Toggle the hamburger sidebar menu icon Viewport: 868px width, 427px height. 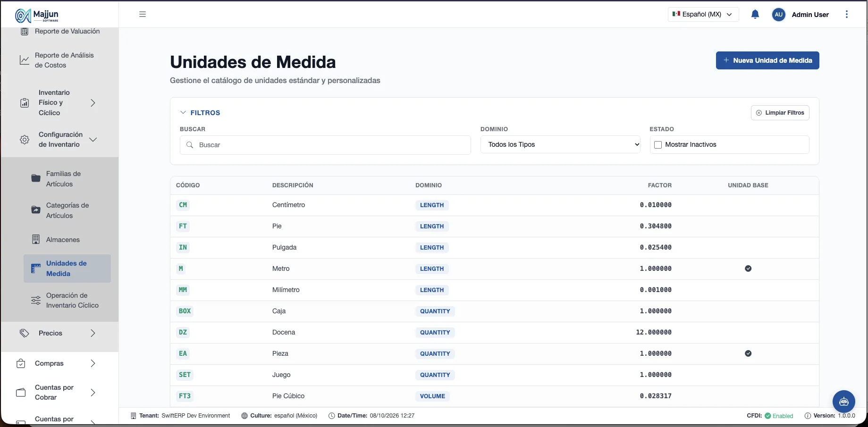(143, 14)
